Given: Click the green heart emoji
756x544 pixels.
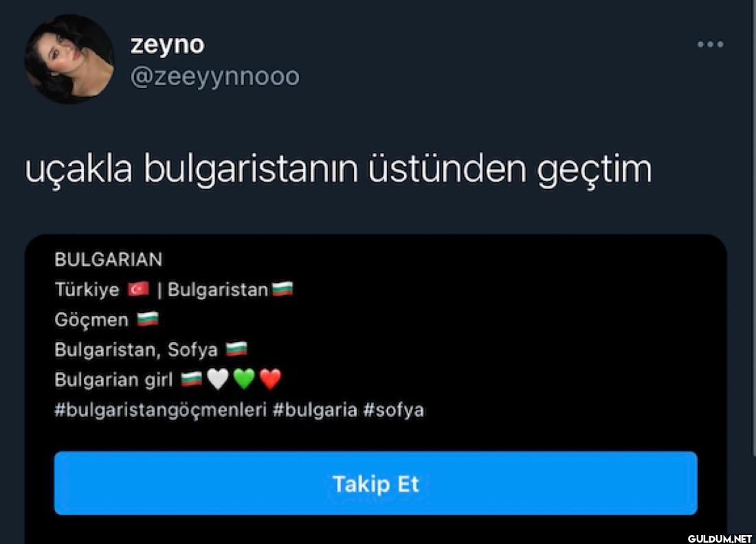Looking at the screenshot, I should click(244, 379).
